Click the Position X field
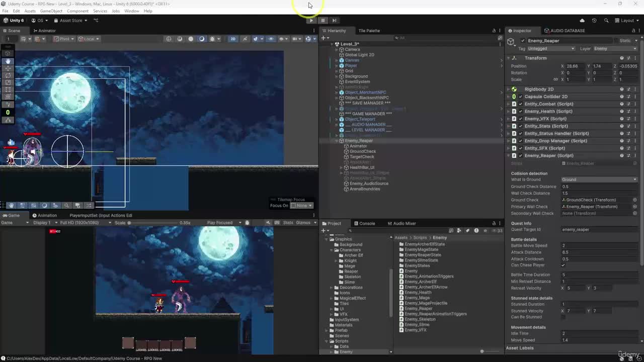This screenshot has height=362, width=644. pos(576,66)
